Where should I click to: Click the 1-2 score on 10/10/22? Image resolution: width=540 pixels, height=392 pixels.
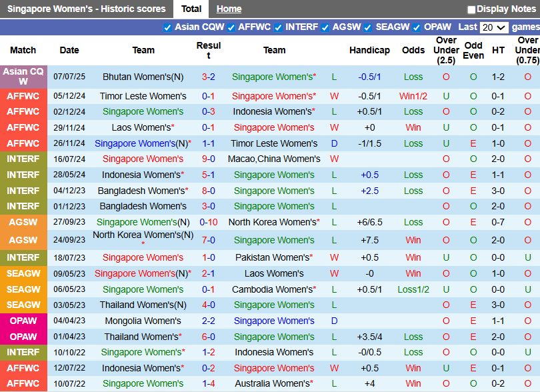(209, 352)
